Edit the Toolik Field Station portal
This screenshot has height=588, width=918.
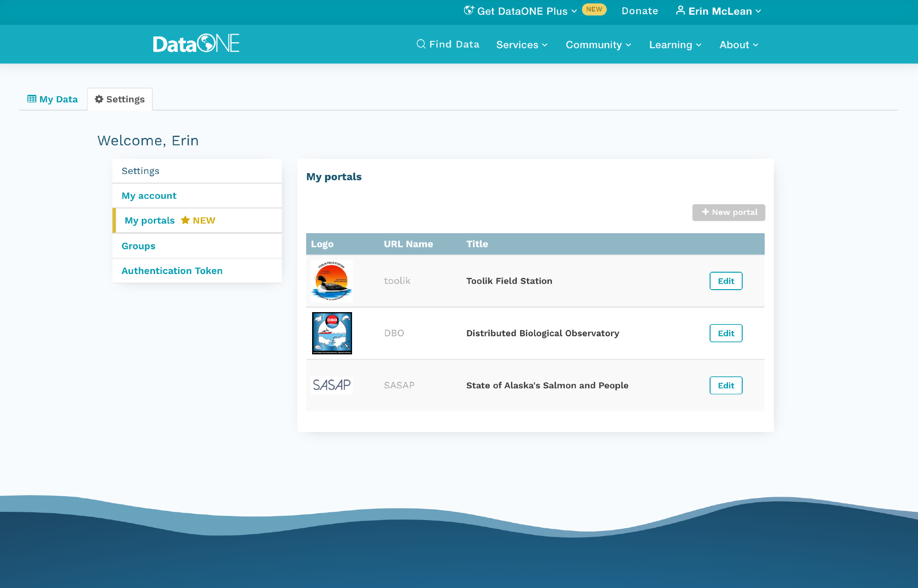[x=726, y=281]
